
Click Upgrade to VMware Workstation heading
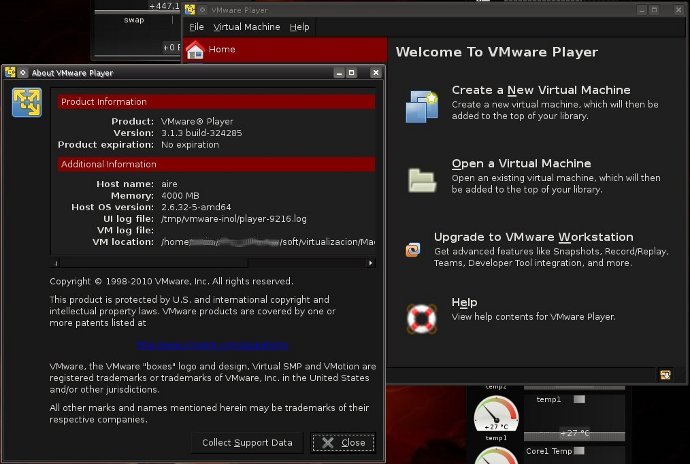533,237
